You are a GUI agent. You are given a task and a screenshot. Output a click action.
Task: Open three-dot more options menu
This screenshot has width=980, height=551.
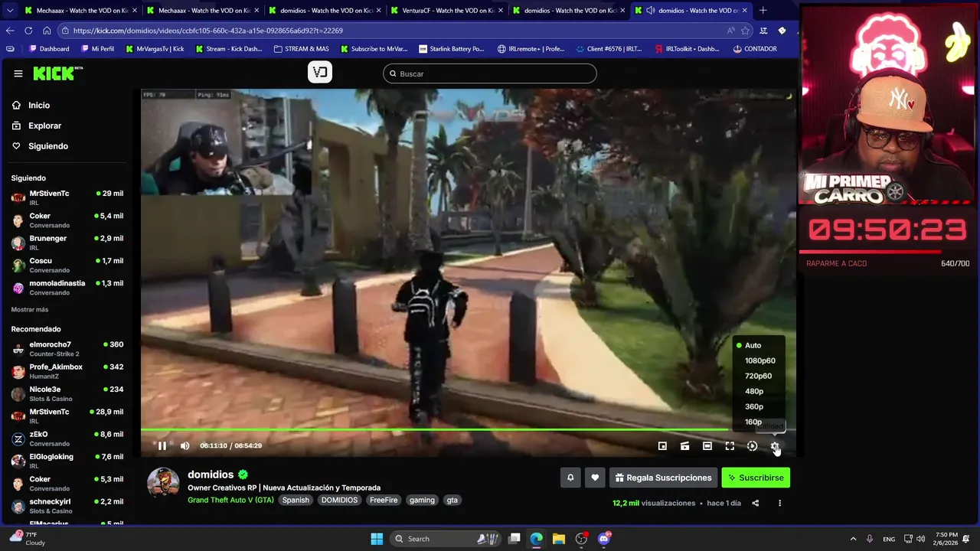(779, 503)
